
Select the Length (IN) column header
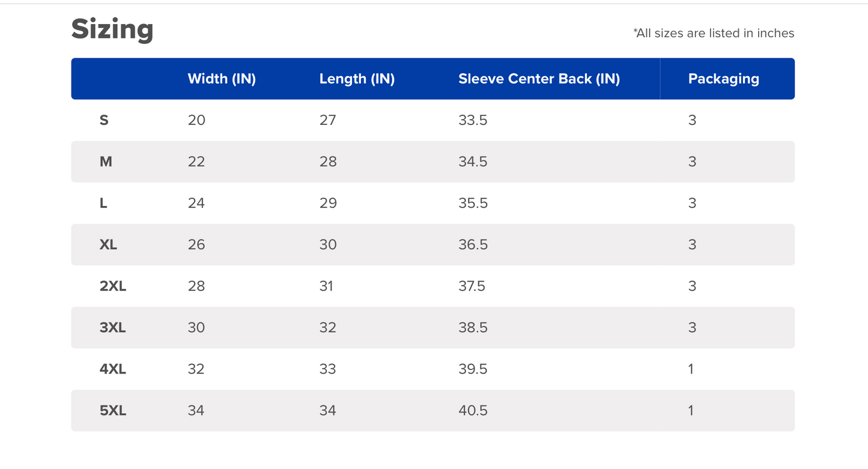tap(357, 79)
